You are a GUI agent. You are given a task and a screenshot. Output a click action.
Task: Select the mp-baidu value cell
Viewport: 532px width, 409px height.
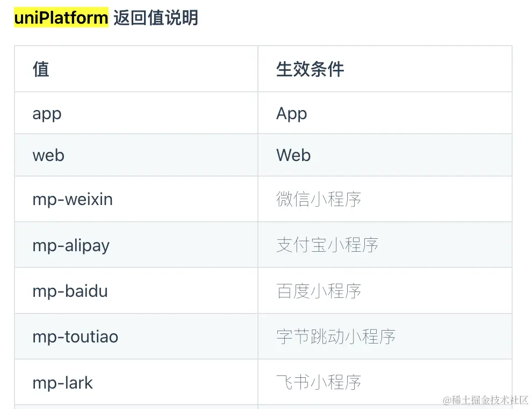[x=136, y=291]
